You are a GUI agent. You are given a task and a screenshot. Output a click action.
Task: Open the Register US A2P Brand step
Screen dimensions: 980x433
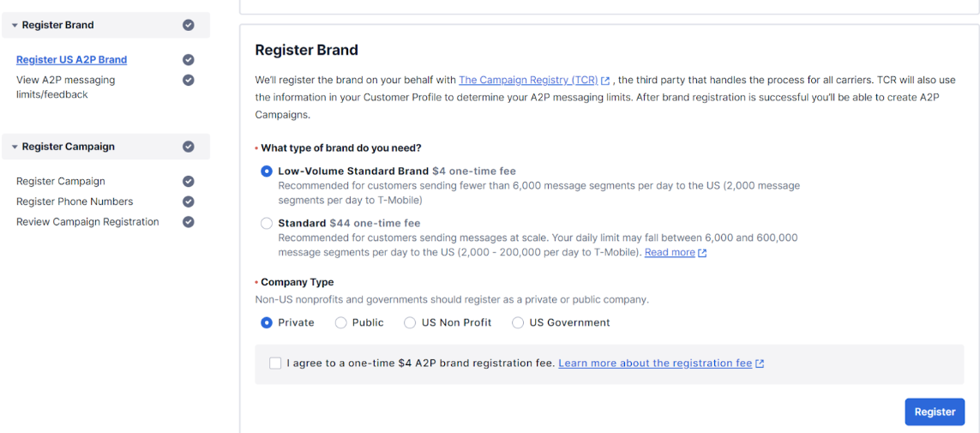click(x=72, y=59)
